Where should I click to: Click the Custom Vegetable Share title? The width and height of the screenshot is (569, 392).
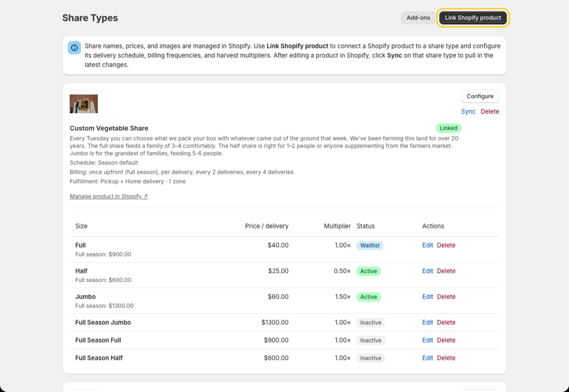(109, 128)
